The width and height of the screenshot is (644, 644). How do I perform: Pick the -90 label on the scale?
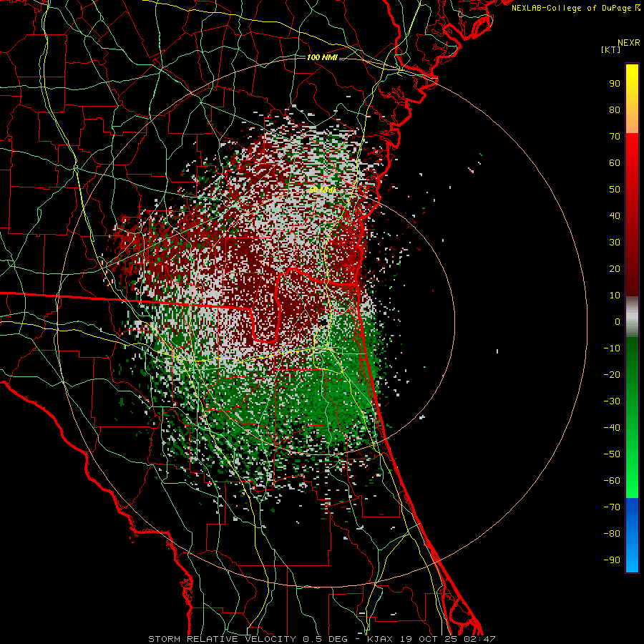[x=612, y=560]
